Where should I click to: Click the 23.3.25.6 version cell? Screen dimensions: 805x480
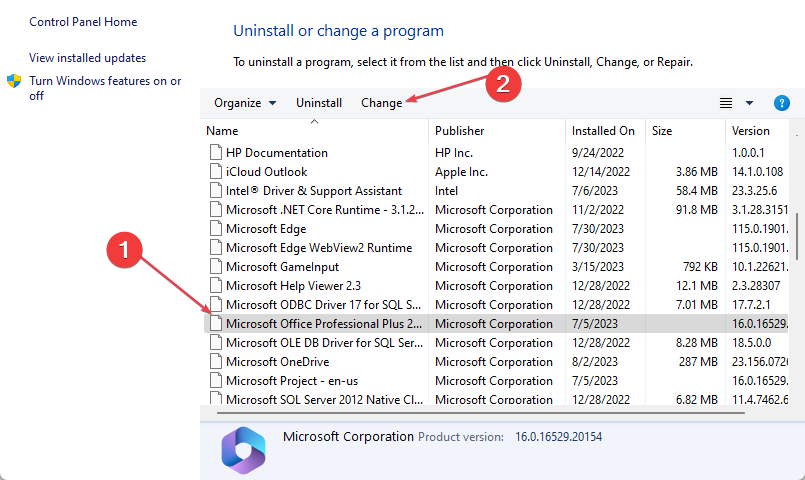754,190
